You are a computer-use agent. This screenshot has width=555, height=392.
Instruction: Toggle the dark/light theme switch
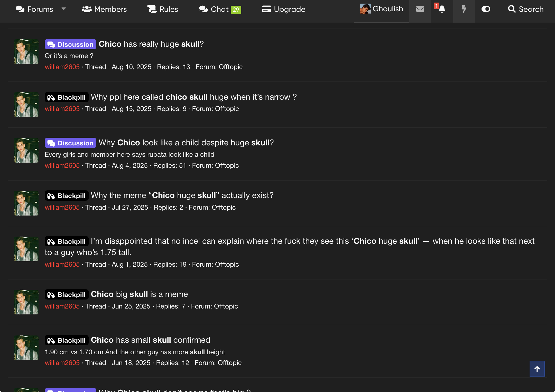[486, 9]
